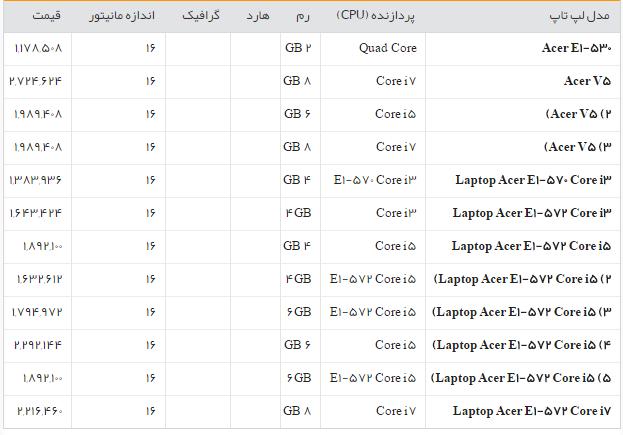The width and height of the screenshot is (623, 435).
Task: Select the 'Acer V۵ (۳)' model name
Action: 578,147
